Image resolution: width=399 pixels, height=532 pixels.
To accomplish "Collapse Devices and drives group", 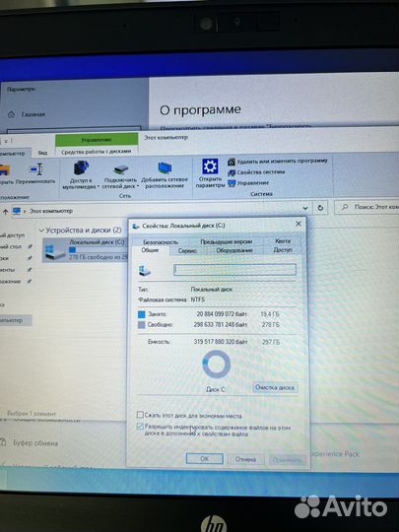I will (41, 231).
